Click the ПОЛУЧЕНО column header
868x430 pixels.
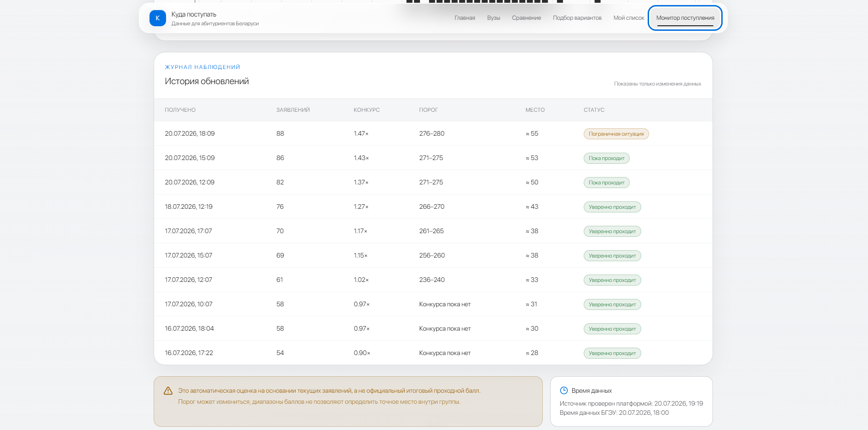[x=180, y=110]
